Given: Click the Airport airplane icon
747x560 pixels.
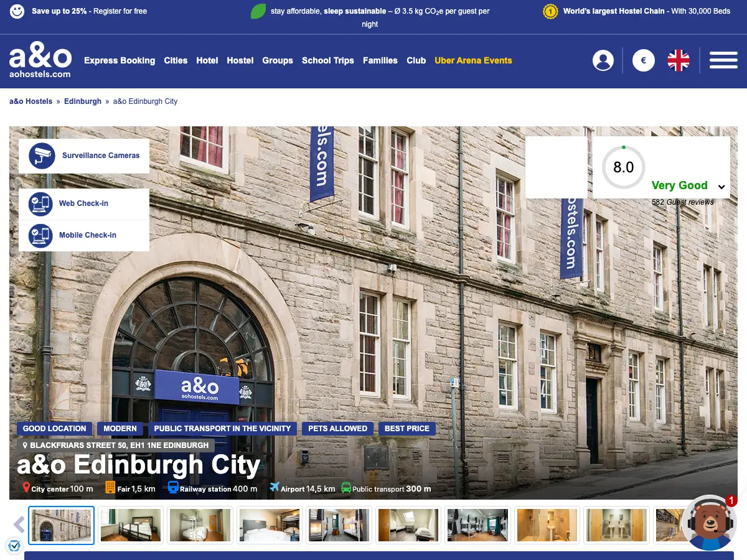Looking at the screenshot, I should tap(275, 487).
